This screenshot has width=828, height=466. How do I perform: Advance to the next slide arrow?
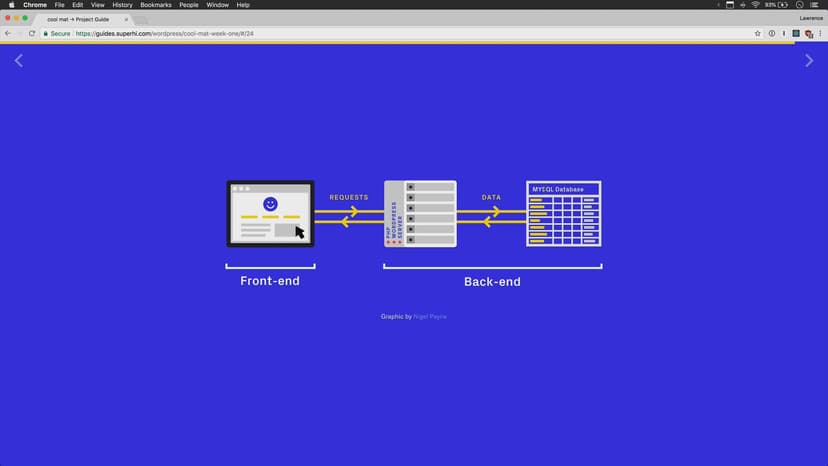click(x=809, y=61)
